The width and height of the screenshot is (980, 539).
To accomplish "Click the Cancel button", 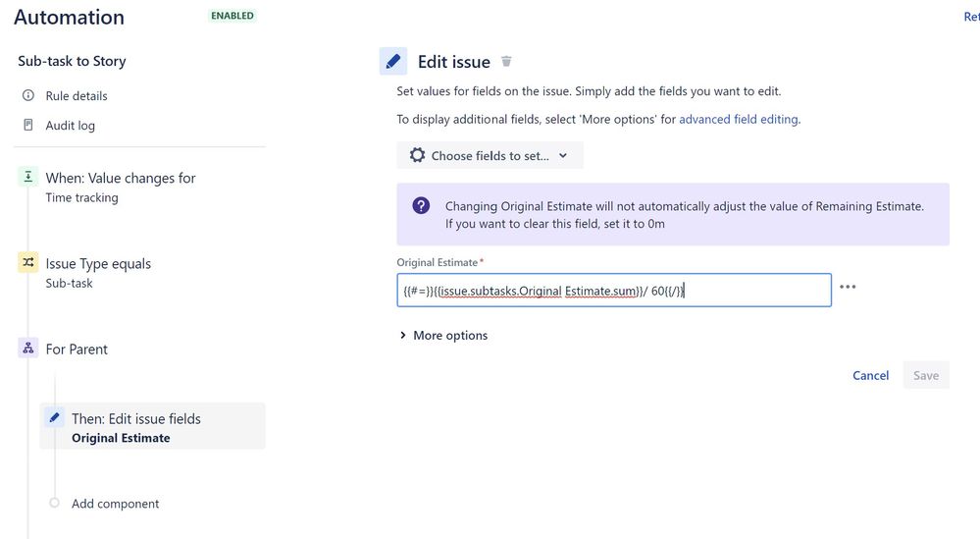I will tap(871, 375).
